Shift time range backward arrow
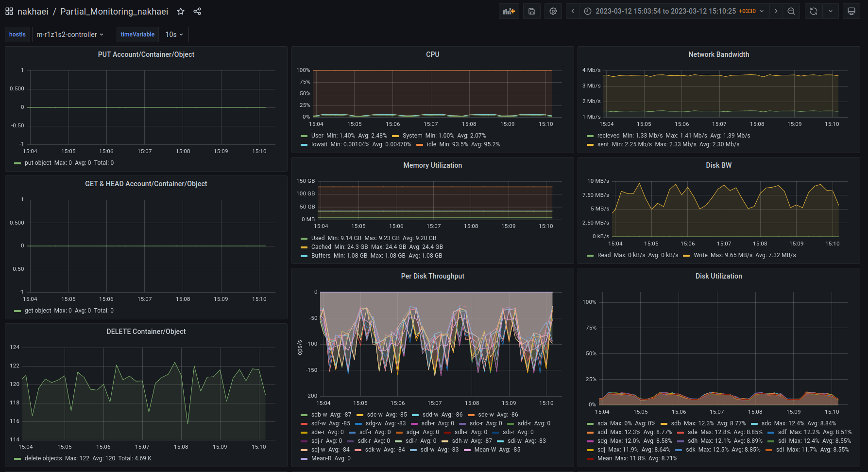868x472 pixels. (x=573, y=11)
